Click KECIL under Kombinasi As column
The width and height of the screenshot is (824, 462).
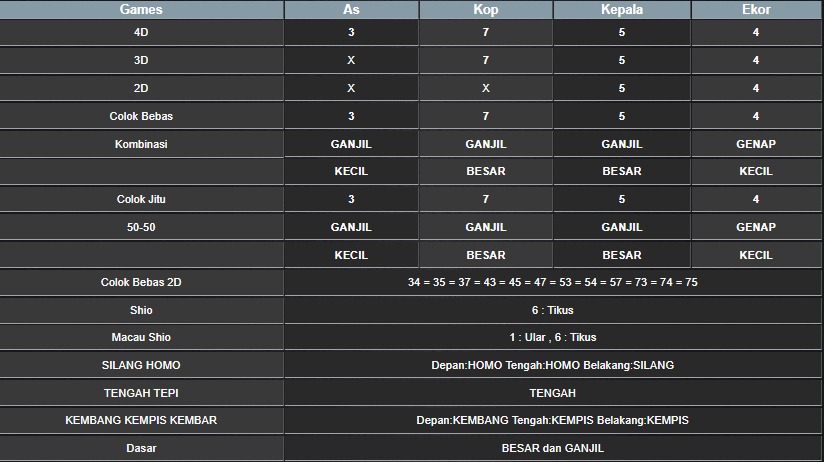point(351,171)
